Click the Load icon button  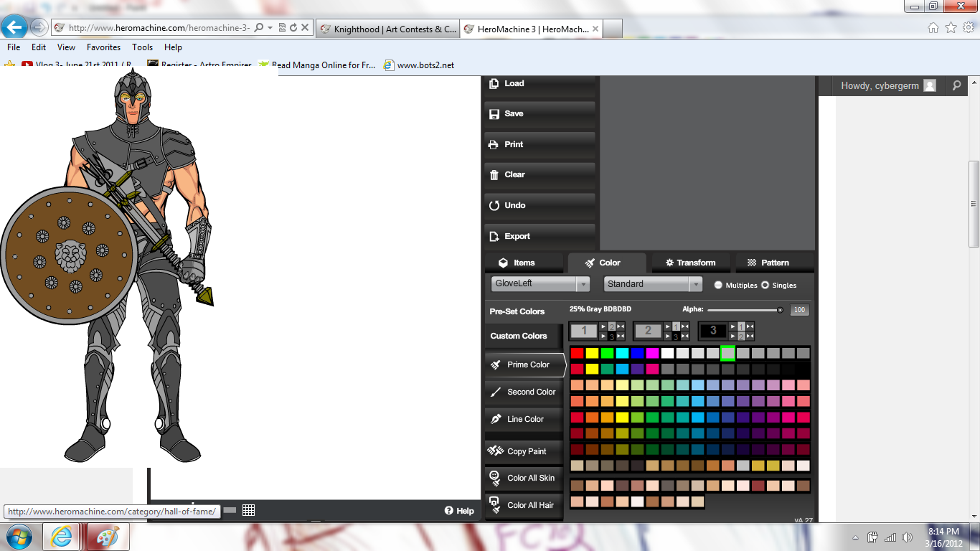pyautogui.click(x=494, y=83)
